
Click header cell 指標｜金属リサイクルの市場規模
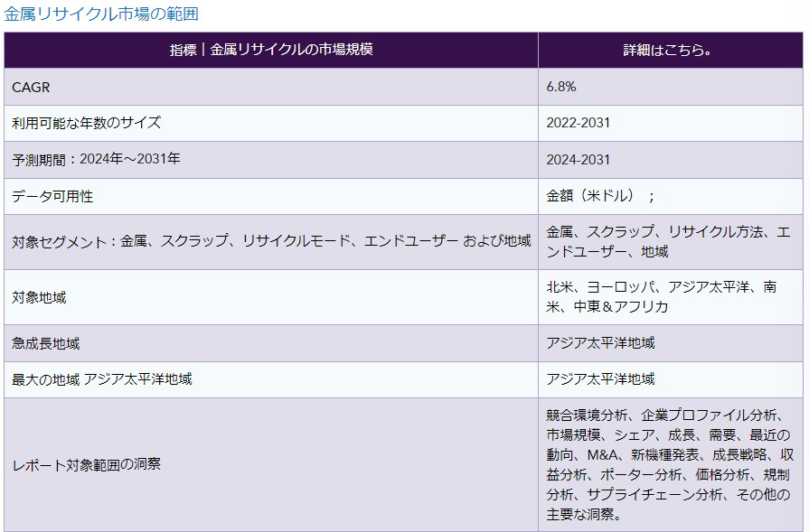[x=271, y=50]
